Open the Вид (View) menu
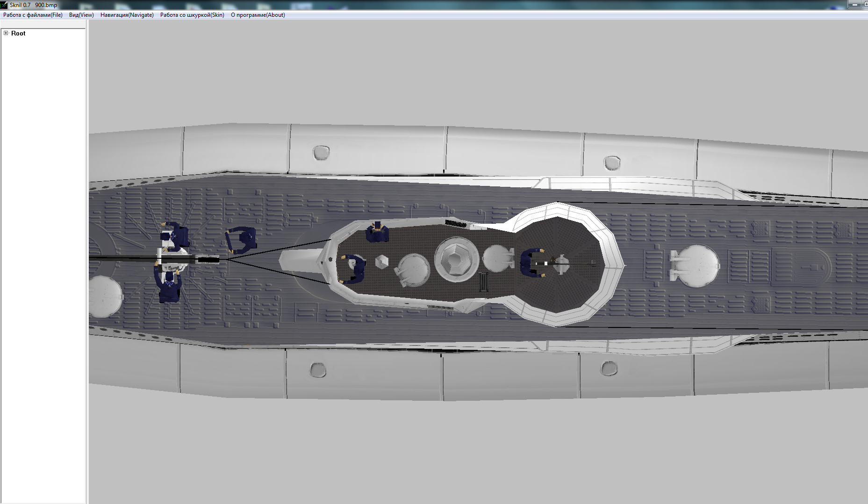 point(81,15)
